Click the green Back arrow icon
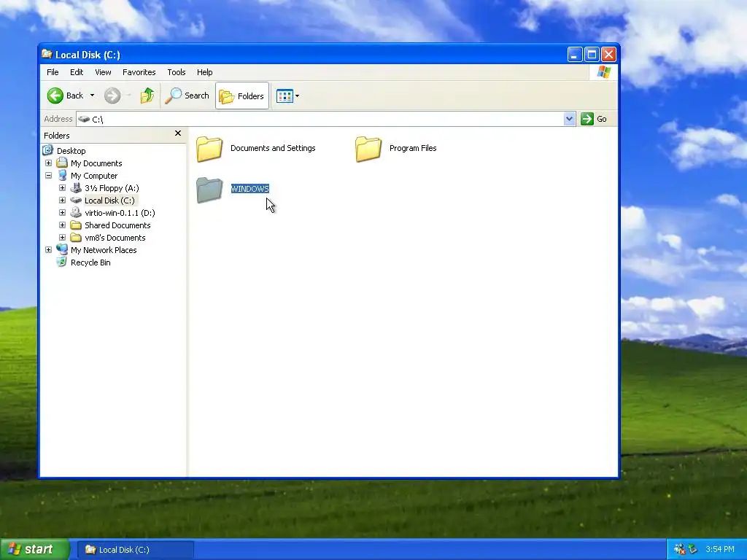The image size is (747, 560). click(x=55, y=96)
